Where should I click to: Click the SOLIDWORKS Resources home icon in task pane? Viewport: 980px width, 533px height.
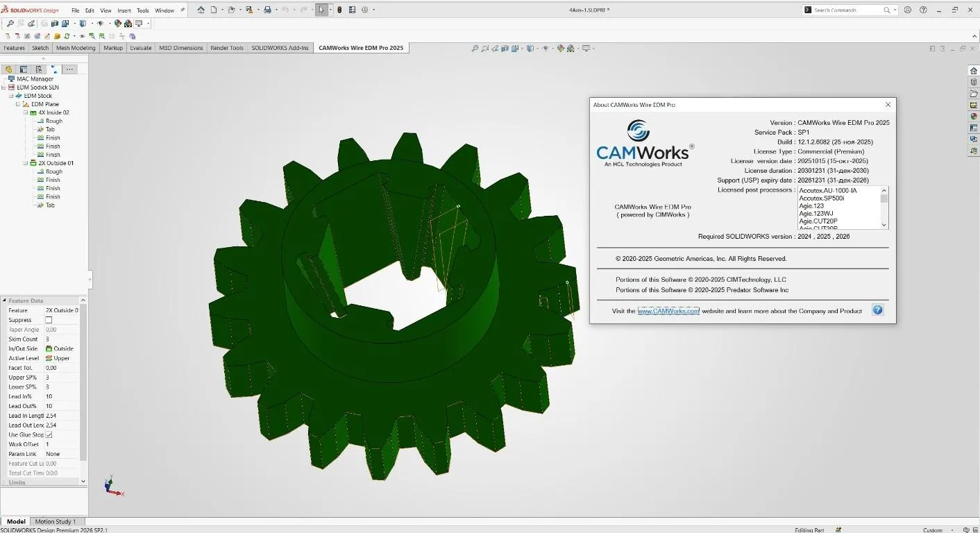tap(973, 71)
